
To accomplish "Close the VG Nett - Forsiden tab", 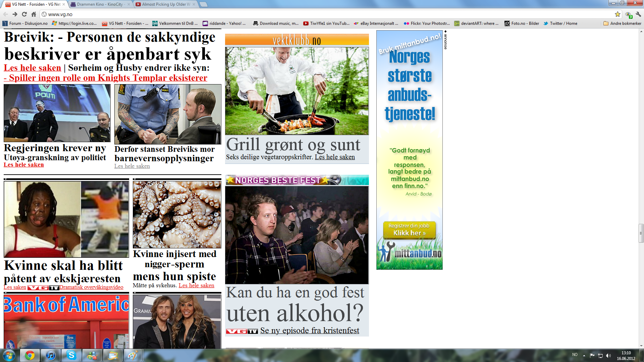I will (64, 4).
